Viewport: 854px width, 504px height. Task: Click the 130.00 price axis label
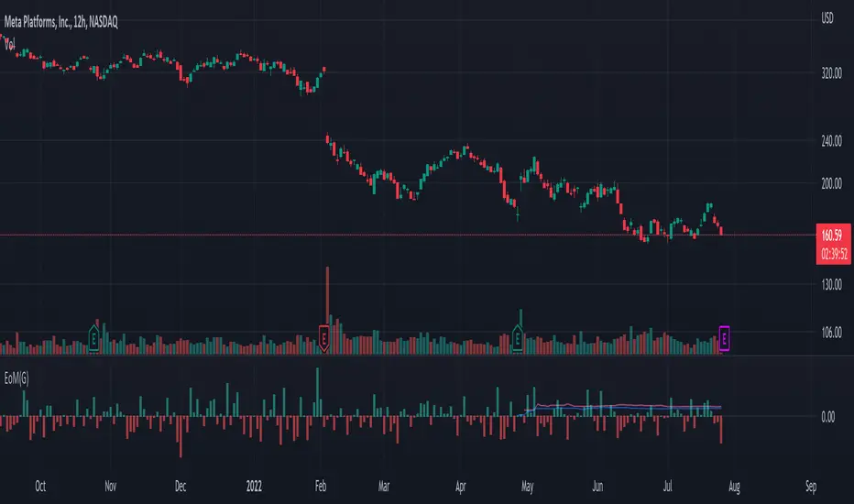coord(831,284)
